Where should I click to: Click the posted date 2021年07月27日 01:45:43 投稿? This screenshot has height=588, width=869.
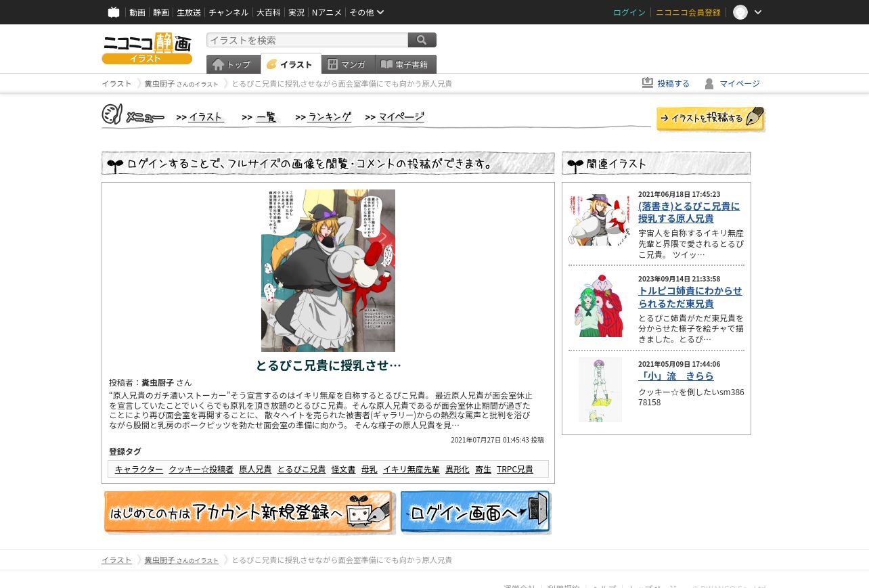497,440
